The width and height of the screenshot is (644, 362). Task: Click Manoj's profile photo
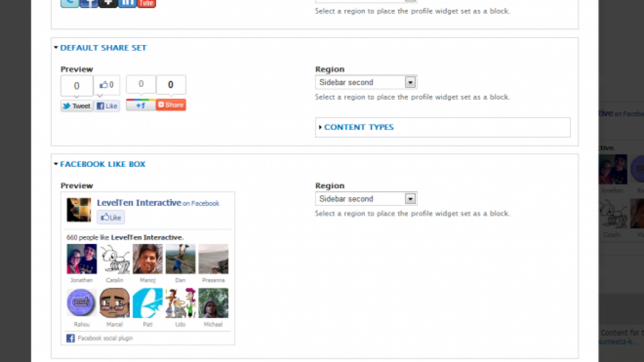tap(148, 259)
